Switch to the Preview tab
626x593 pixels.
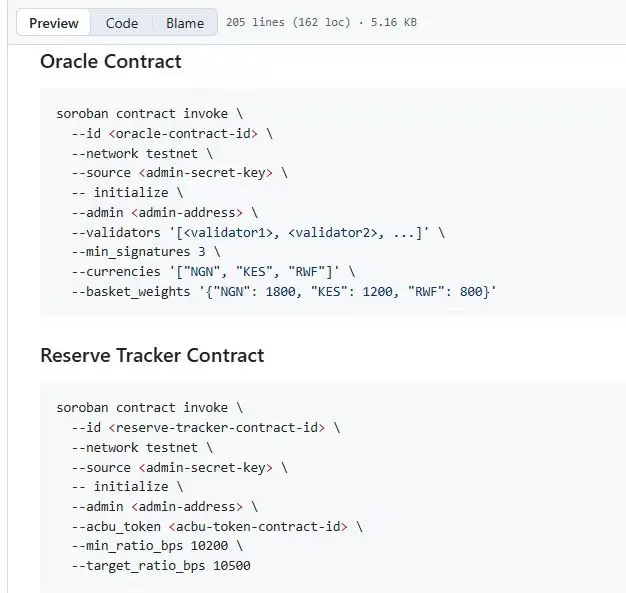[54, 23]
